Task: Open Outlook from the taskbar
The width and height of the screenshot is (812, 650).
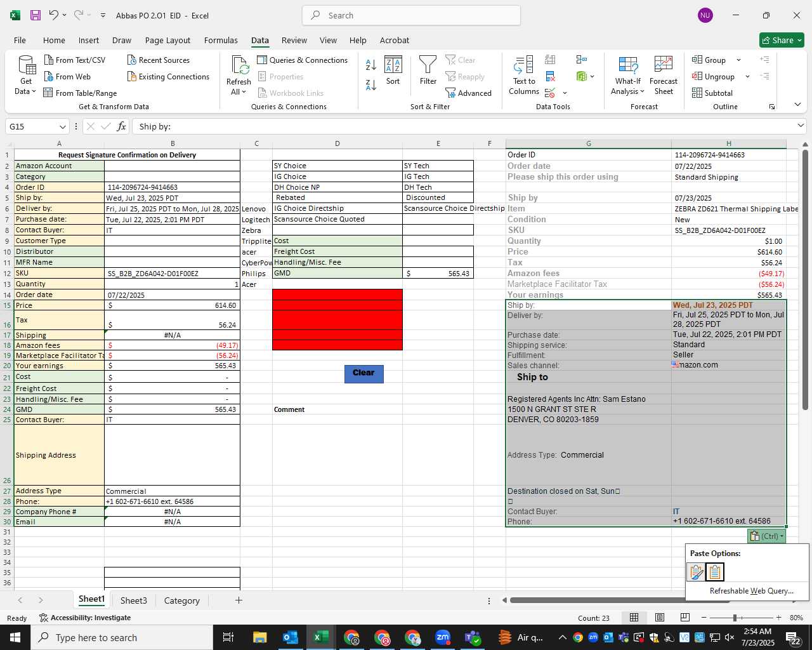Action: click(290, 637)
